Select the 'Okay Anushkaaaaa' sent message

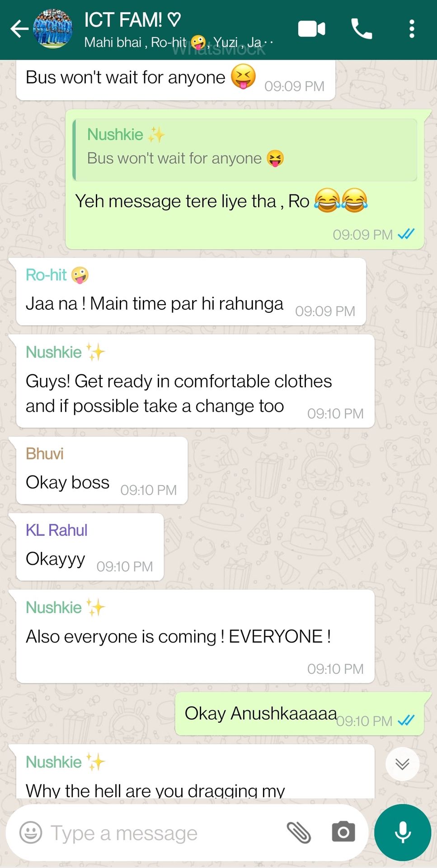pos(299,714)
